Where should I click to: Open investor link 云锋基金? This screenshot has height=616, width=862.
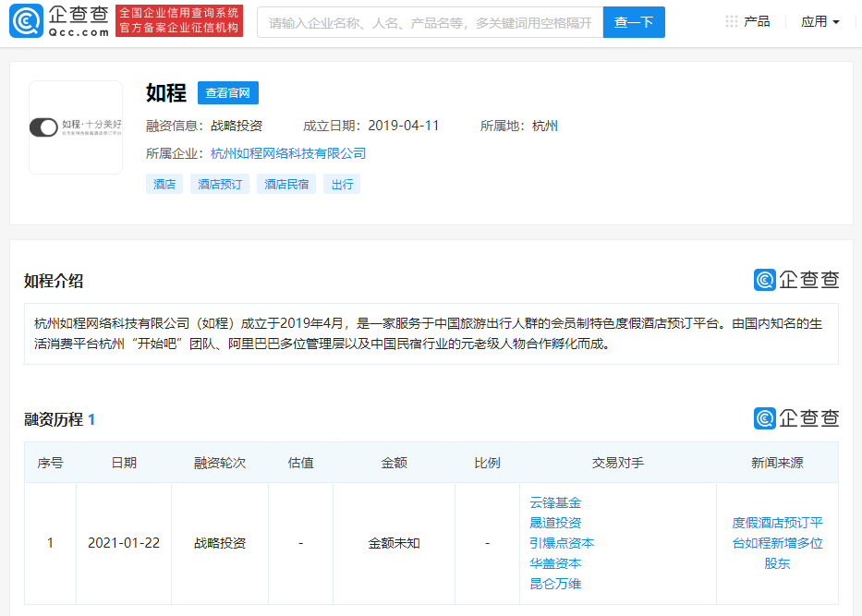(x=555, y=502)
